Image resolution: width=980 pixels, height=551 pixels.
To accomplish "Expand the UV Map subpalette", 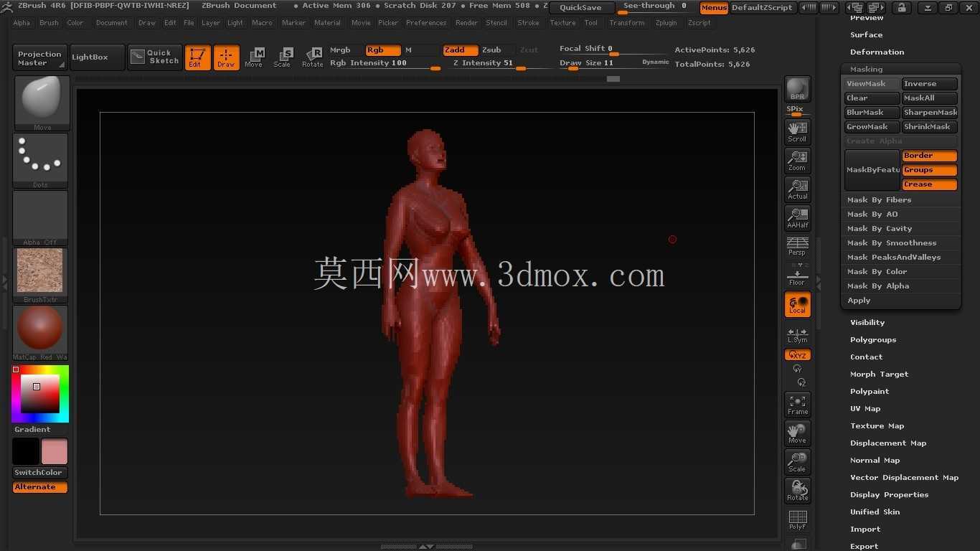I will [865, 409].
